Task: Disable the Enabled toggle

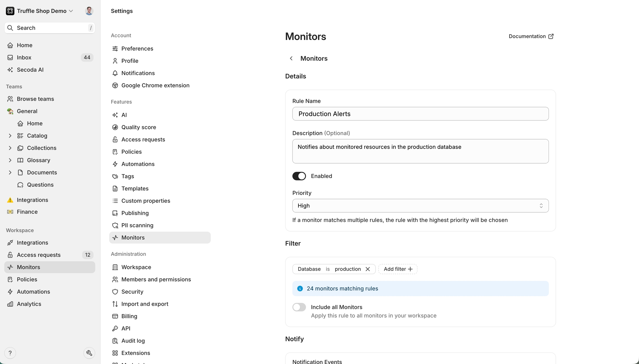Action: point(299,176)
